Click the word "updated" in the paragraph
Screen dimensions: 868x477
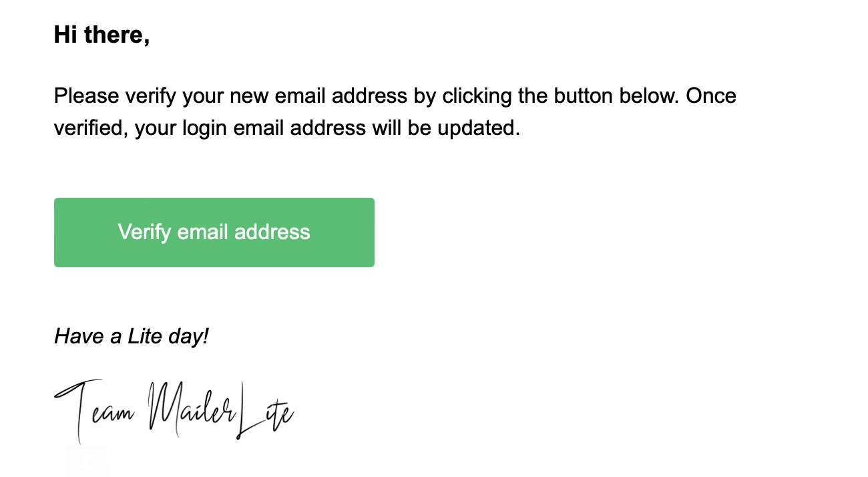(x=476, y=128)
